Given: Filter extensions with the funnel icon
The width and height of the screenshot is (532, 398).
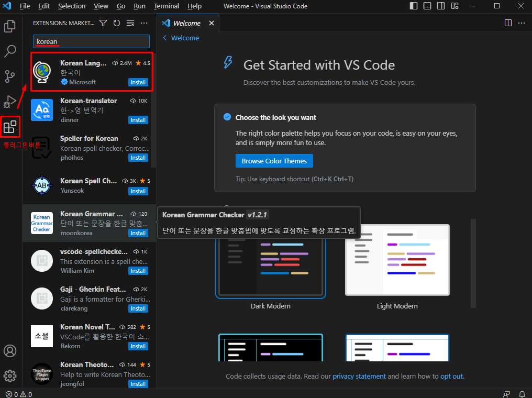Looking at the screenshot, I should [x=103, y=23].
